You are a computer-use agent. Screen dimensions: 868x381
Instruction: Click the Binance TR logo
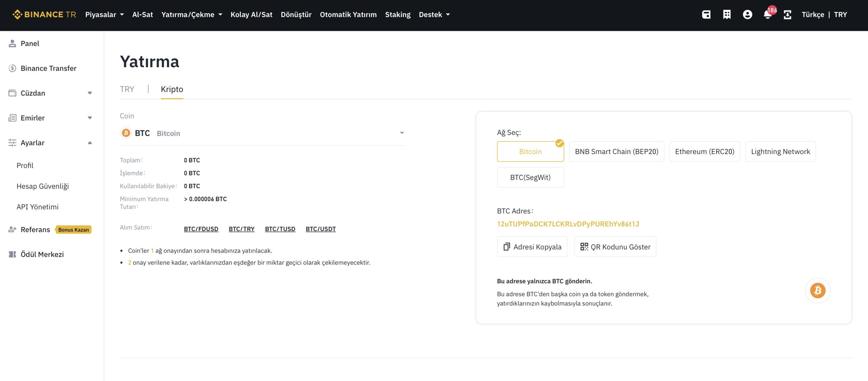tap(44, 15)
